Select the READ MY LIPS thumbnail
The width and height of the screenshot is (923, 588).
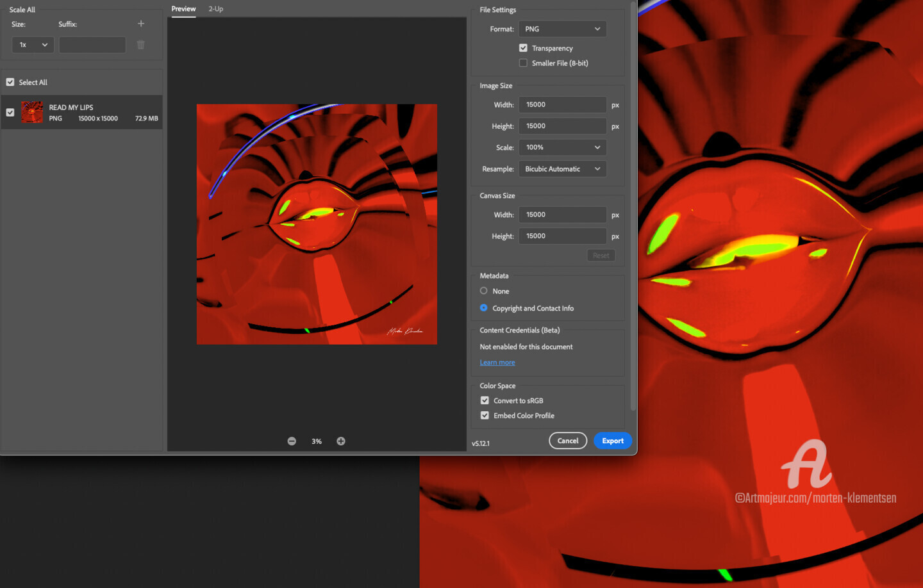[32, 112]
